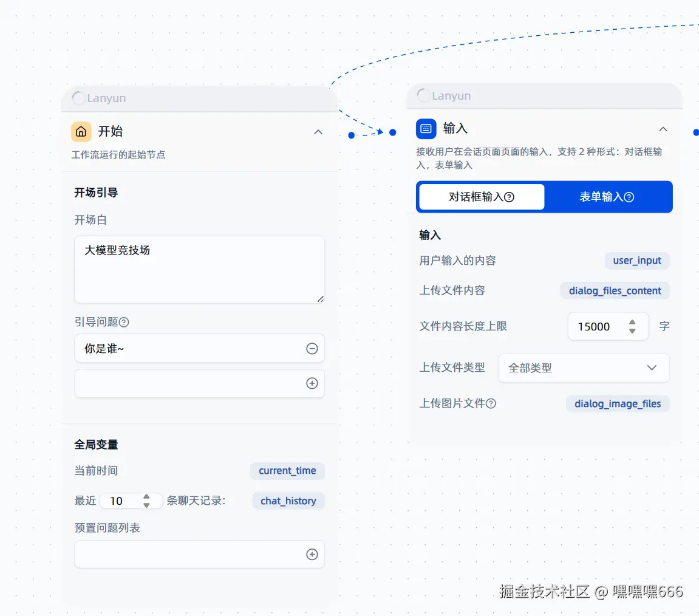The height and width of the screenshot is (616, 699).
Task: Click help icon beside 对话框输入
Action: (x=509, y=197)
